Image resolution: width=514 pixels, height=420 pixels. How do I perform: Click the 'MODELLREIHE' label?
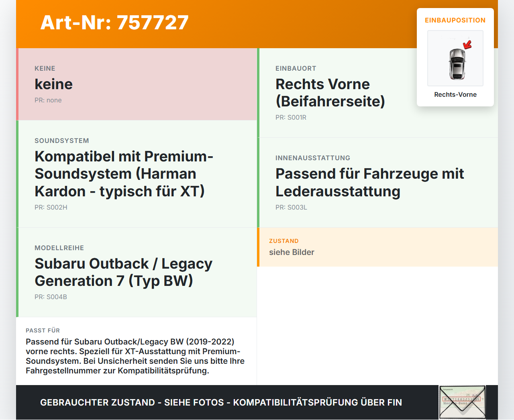click(x=59, y=248)
